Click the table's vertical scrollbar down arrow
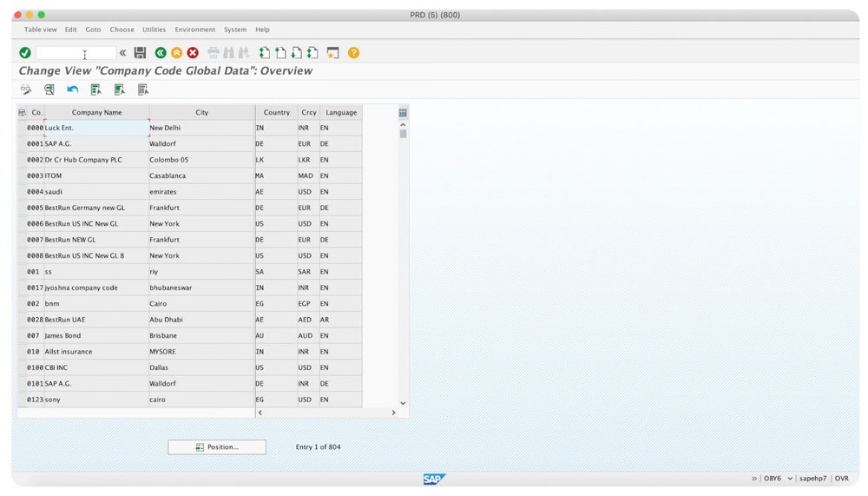The height and width of the screenshot is (496, 868). click(403, 403)
